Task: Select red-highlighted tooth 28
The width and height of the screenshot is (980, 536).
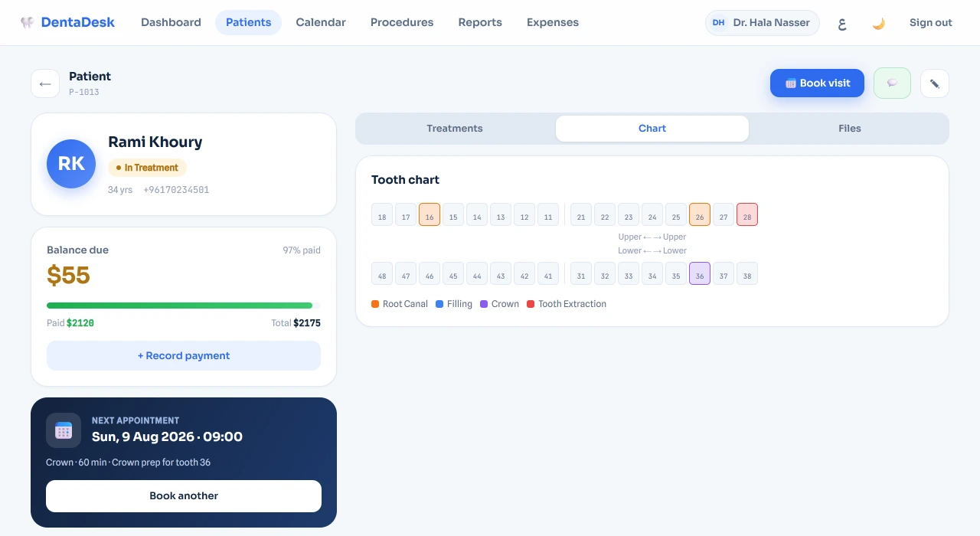Action: [747, 214]
